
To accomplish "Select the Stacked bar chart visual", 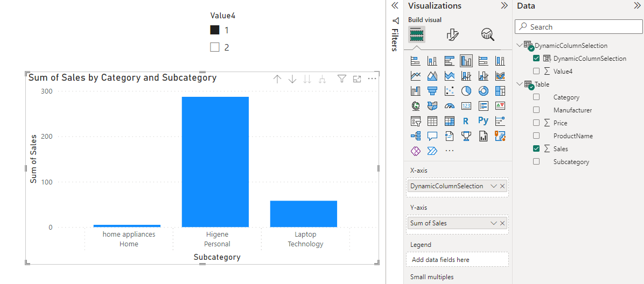I will (x=415, y=61).
